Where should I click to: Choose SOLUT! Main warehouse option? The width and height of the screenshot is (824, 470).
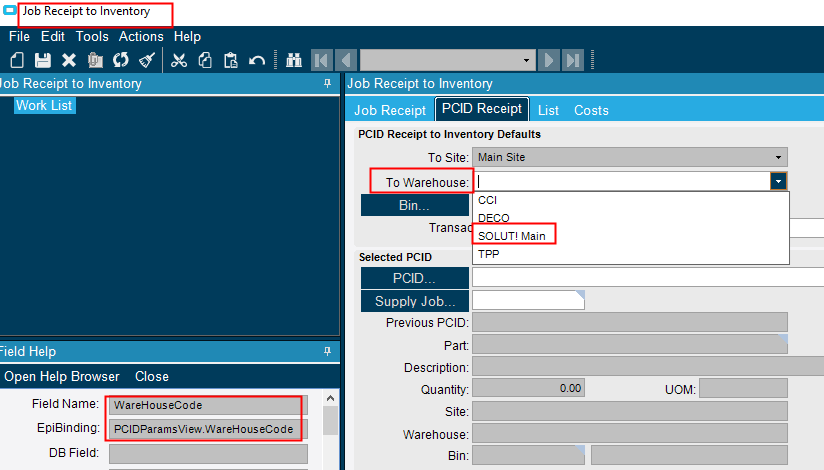[x=631, y=236]
